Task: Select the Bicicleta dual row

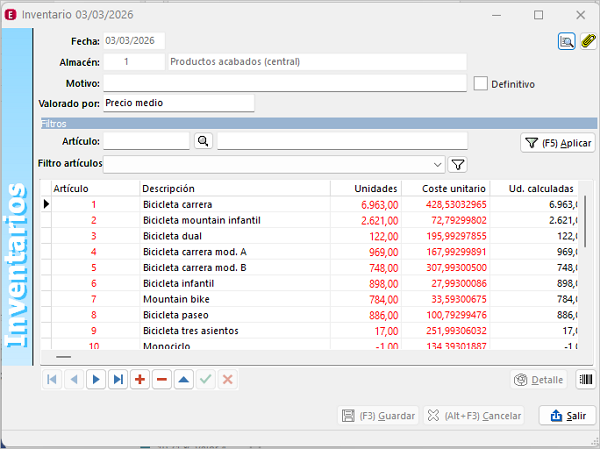Action: pos(309,236)
